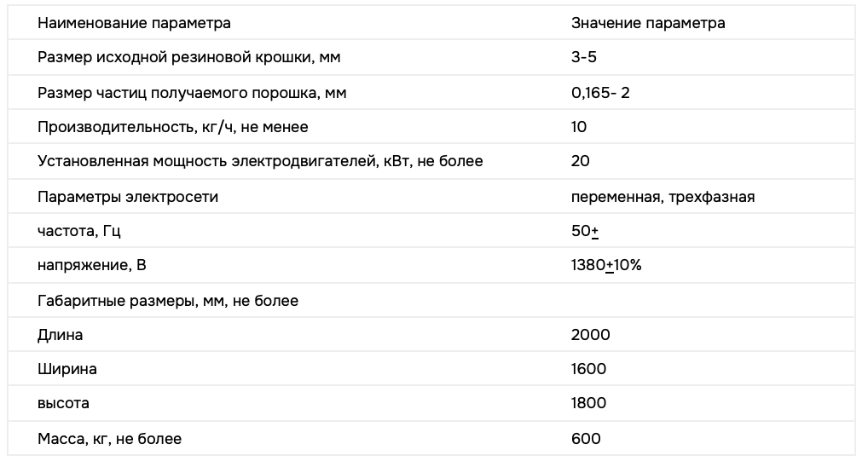Image resolution: width=868 pixels, height=467 pixels.
Task: Click productivity value '10'
Action: point(579,127)
